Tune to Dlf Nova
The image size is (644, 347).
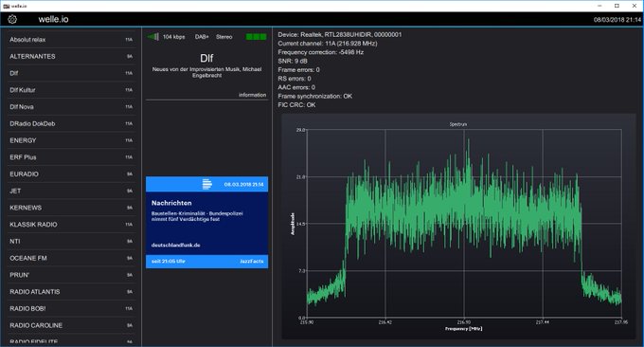[71, 107]
